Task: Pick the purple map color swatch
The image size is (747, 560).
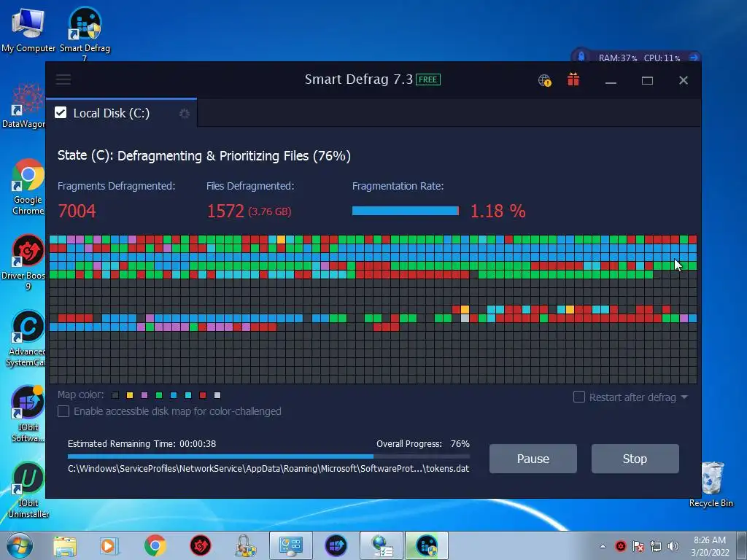Action: pos(144,395)
